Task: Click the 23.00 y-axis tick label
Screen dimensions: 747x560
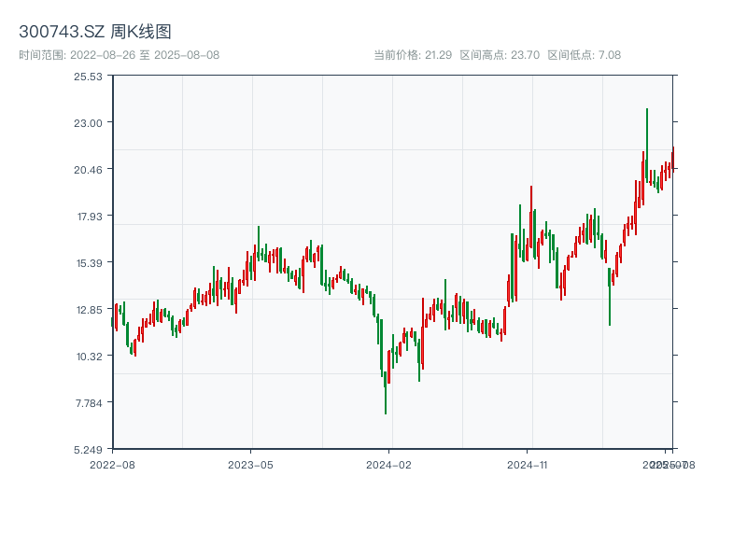Action: pyautogui.click(x=89, y=122)
